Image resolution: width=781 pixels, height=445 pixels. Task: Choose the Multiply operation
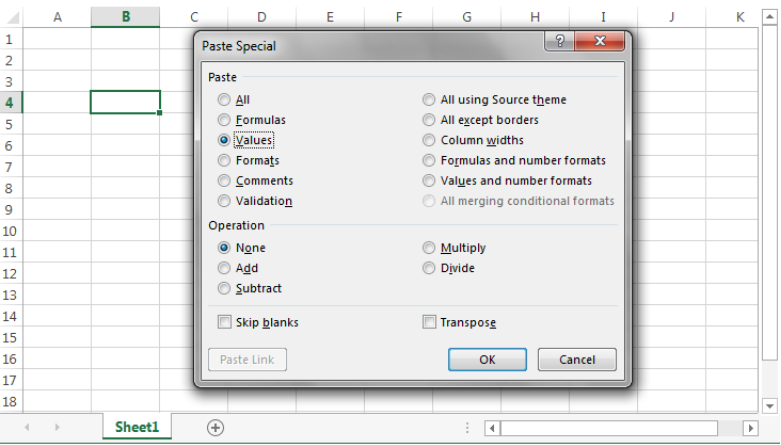pyautogui.click(x=429, y=248)
